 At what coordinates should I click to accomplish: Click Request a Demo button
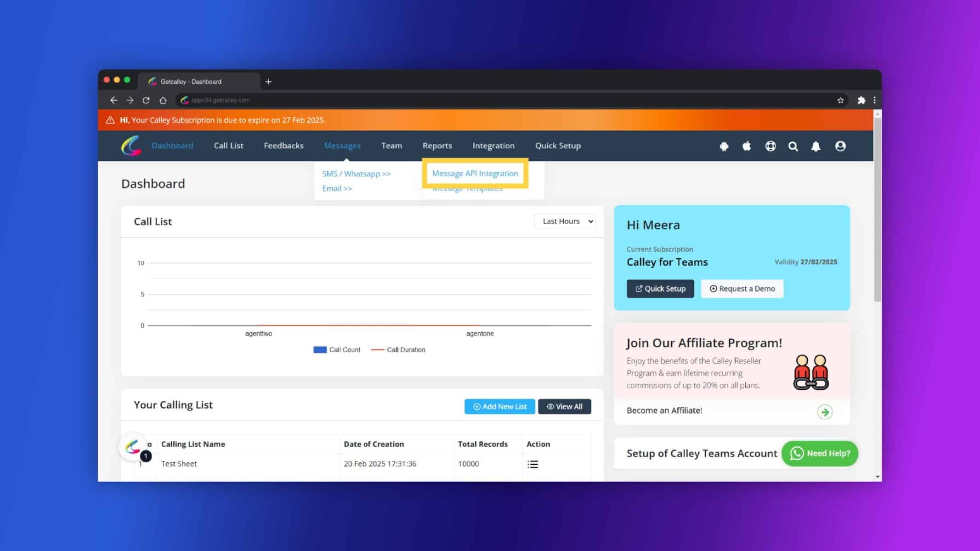pos(742,289)
